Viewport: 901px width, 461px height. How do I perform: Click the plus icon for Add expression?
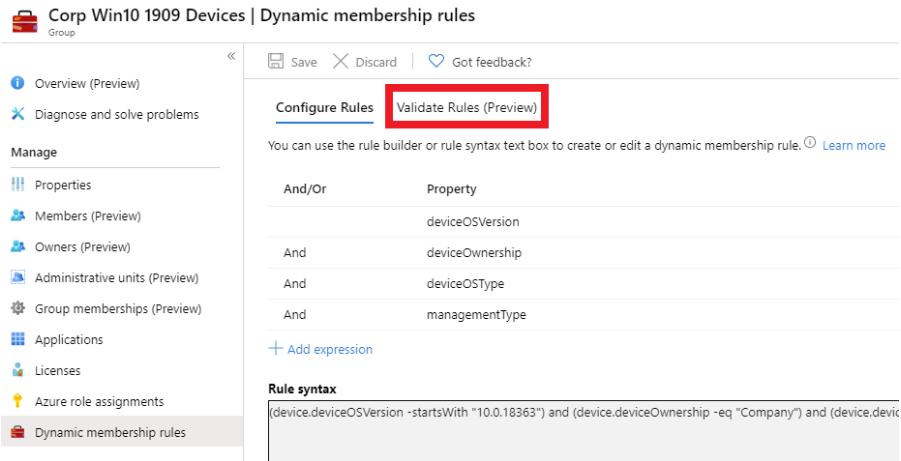pos(276,349)
